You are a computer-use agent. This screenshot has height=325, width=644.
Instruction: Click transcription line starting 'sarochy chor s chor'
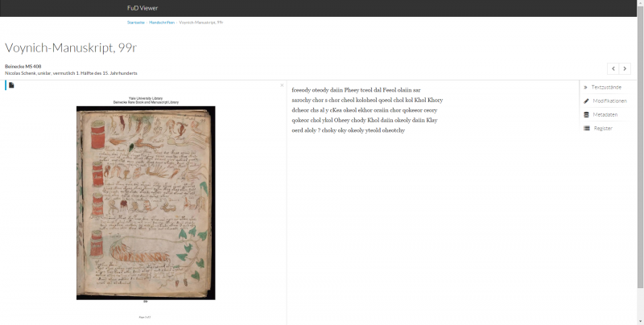click(x=367, y=100)
